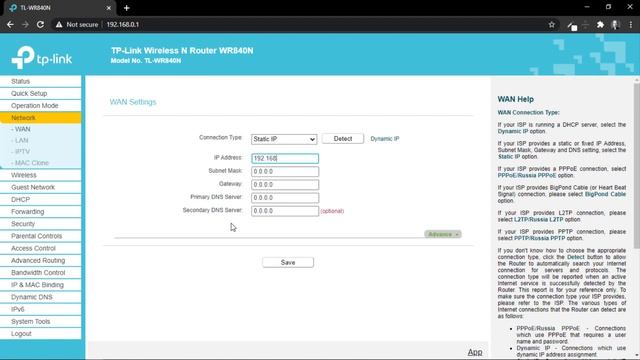Go back with the browser back arrow
Image resolution: width=640 pixels, height=360 pixels.
(10, 24)
